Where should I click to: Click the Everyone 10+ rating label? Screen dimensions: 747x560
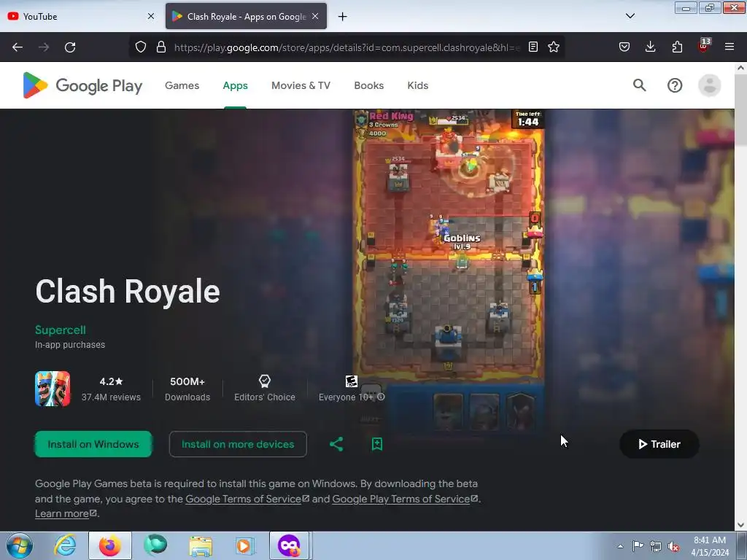pyautogui.click(x=345, y=397)
